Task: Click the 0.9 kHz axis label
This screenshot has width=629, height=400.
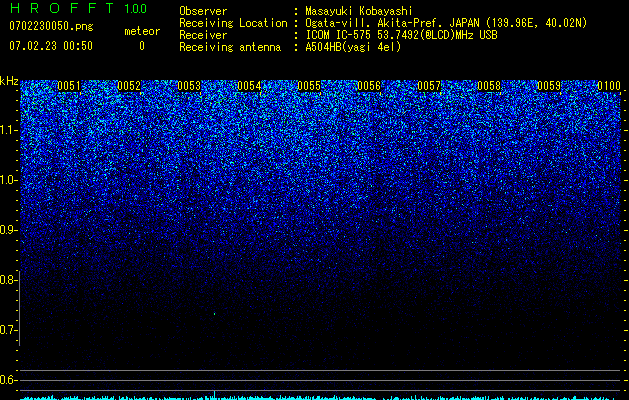Action: pyautogui.click(x=8, y=230)
